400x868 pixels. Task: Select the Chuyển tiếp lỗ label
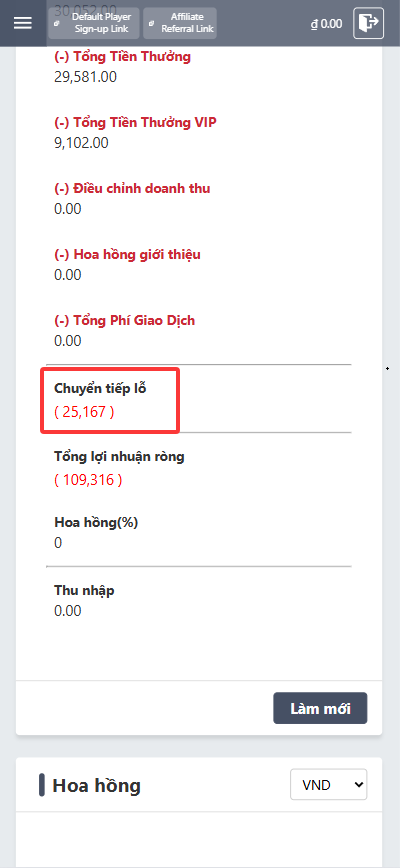100,389
